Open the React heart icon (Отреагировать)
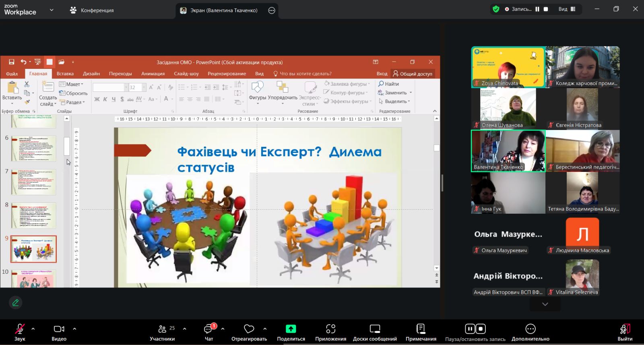This screenshot has width=644, height=345. (x=249, y=329)
